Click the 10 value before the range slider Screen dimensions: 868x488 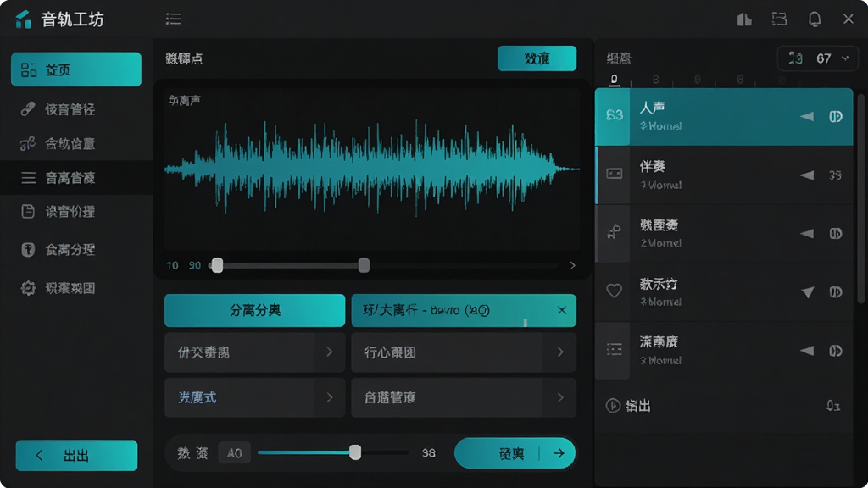(x=173, y=265)
